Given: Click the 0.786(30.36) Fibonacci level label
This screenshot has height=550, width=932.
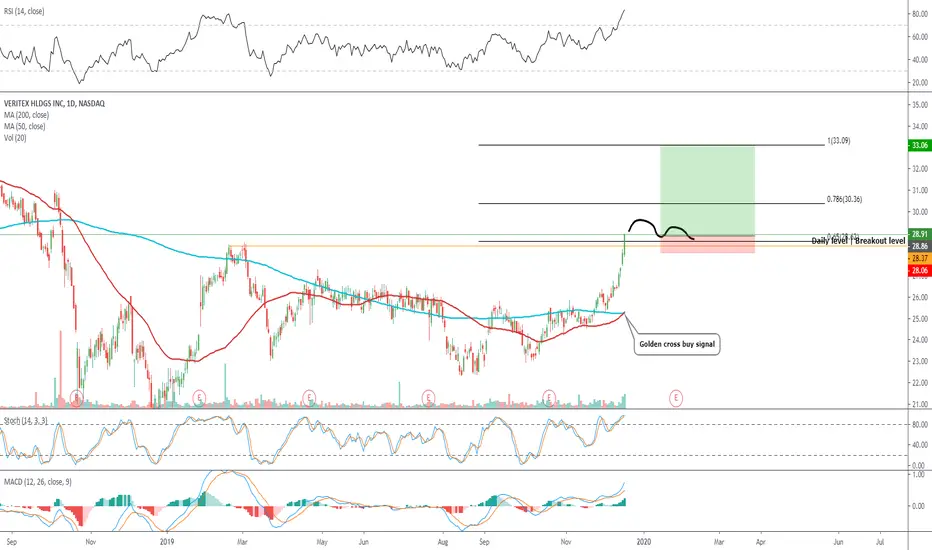Looking at the screenshot, I should [x=844, y=199].
